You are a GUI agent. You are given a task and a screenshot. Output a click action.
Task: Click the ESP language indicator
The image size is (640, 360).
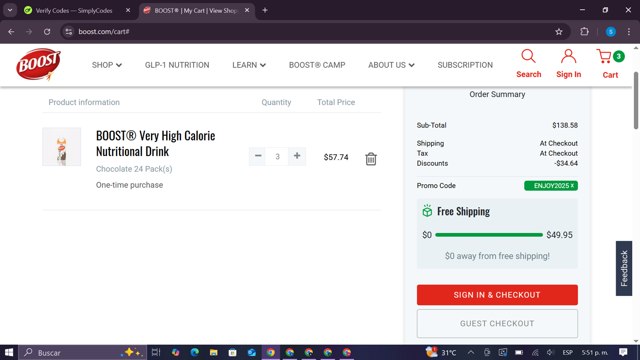click(x=567, y=352)
